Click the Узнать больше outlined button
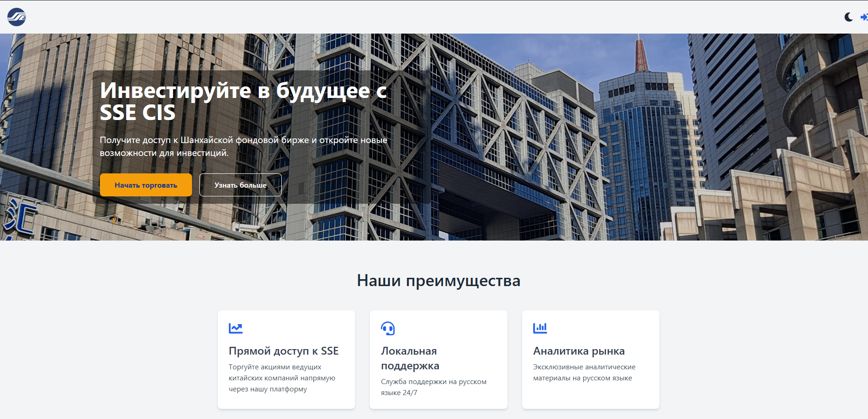This screenshot has height=419, width=868. (240, 185)
